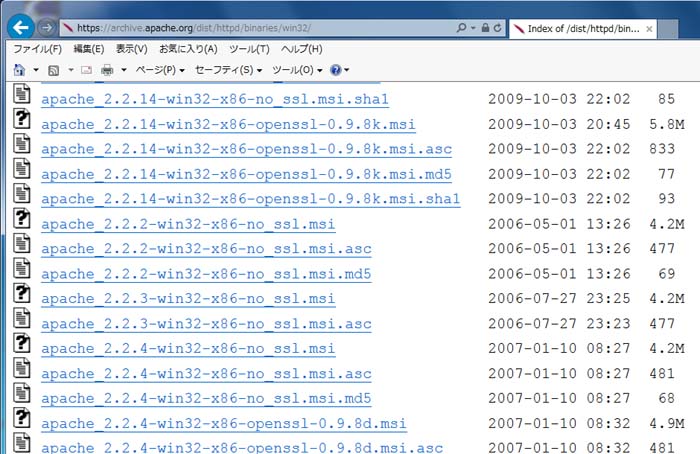Click file icon beside apache_2.2.14 openssl msi.asc
Viewport: 700px width, 454px height.
click(21, 144)
